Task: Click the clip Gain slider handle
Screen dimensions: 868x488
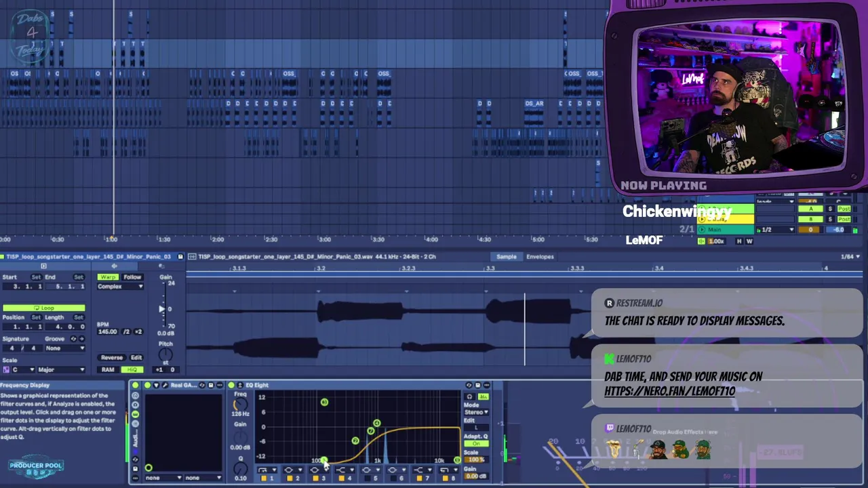Action: tap(162, 309)
